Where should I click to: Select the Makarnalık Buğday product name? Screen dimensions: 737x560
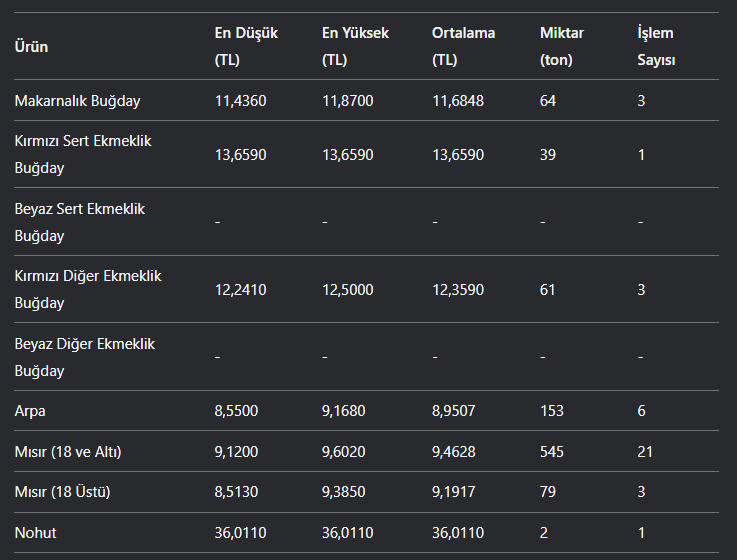click(x=77, y=101)
